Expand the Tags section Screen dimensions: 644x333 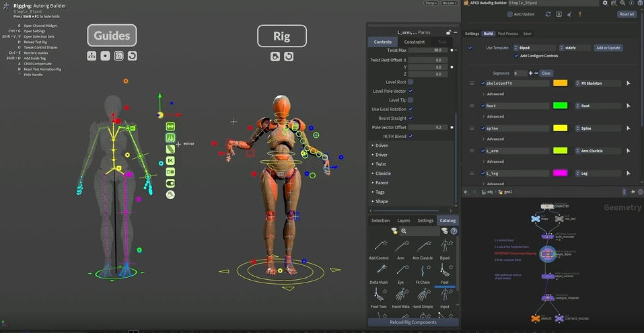coord(378,192)
